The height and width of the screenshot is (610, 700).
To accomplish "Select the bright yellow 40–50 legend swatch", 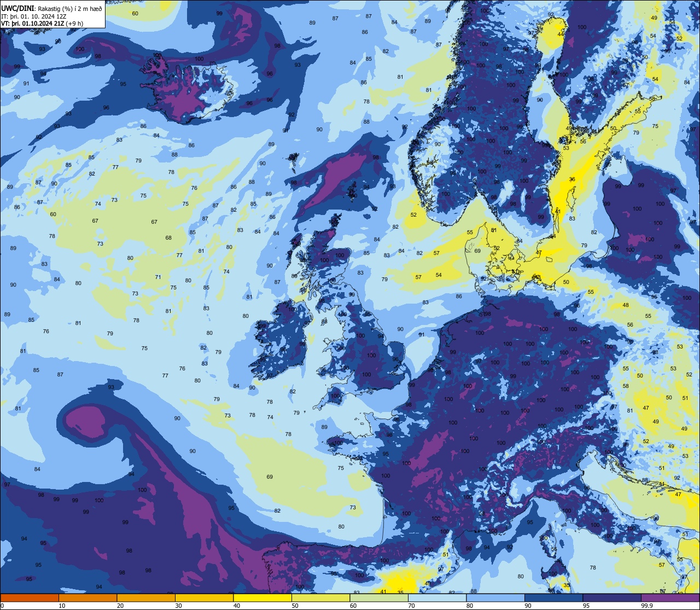I will click(262, 597).
